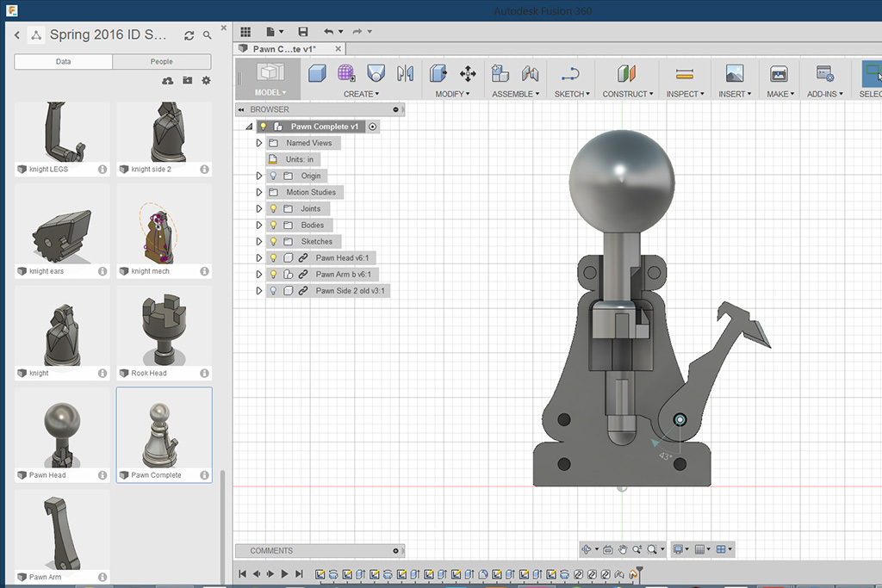Show the hidden Pawn Side 2 old v3:1
882x588 pixels.
click(273, 291)
